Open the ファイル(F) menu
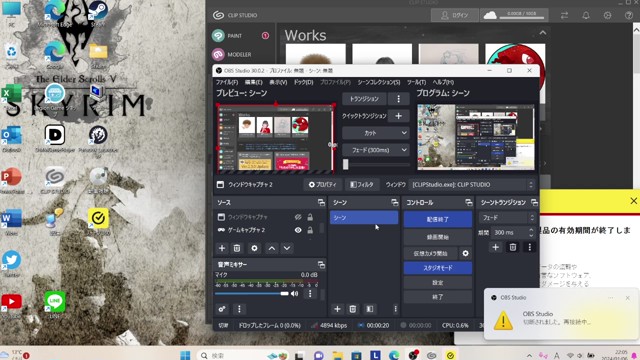Viewport: 640px width, 360px height. click(x=227, y=82)
